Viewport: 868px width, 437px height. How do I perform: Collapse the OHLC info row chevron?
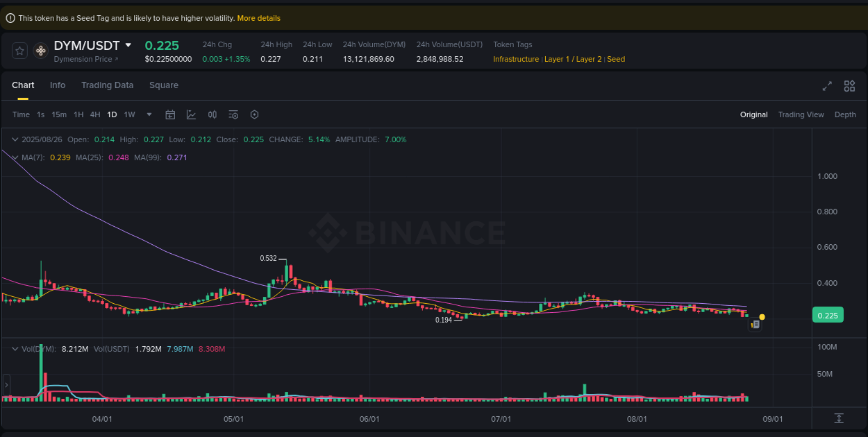pyautogui.click(x=14, y=139)
